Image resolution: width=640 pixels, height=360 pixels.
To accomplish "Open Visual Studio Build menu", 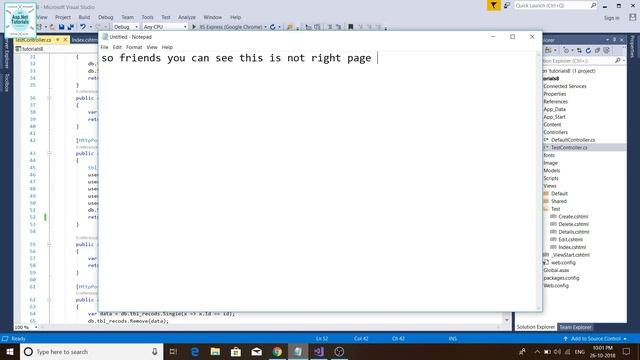I will [84, 17].
